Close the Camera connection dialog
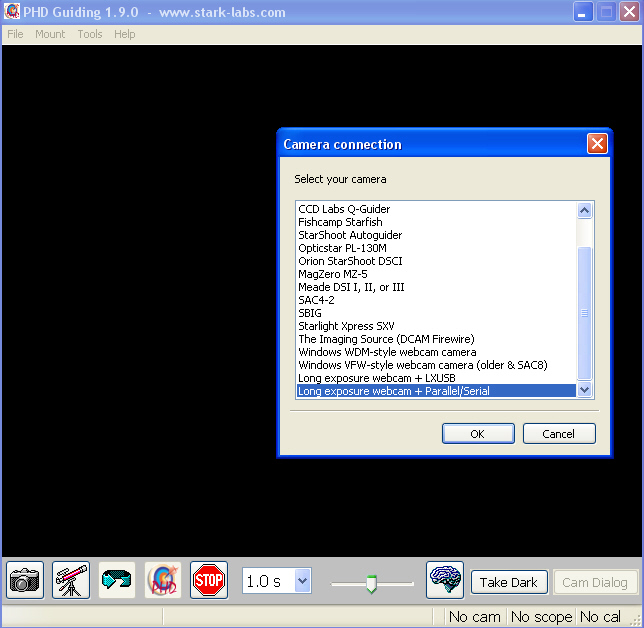The width and height of the screenshot is (644, 628). click(597, 144)
